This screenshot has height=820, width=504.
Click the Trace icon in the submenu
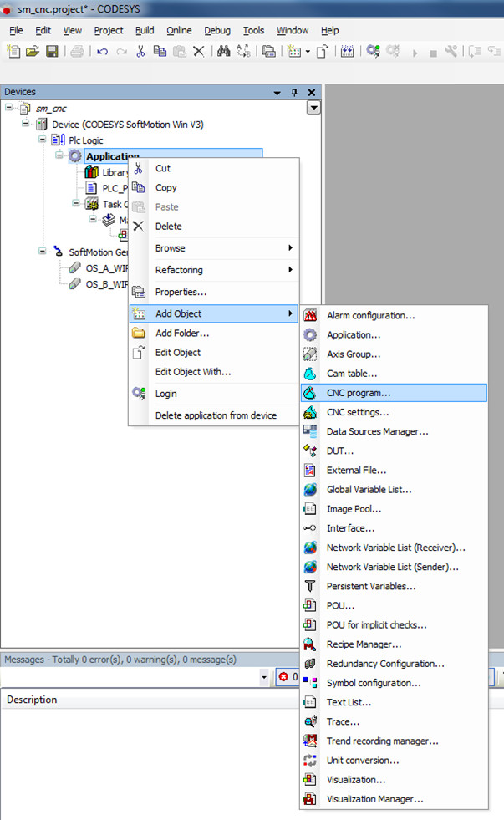[310, 721]
